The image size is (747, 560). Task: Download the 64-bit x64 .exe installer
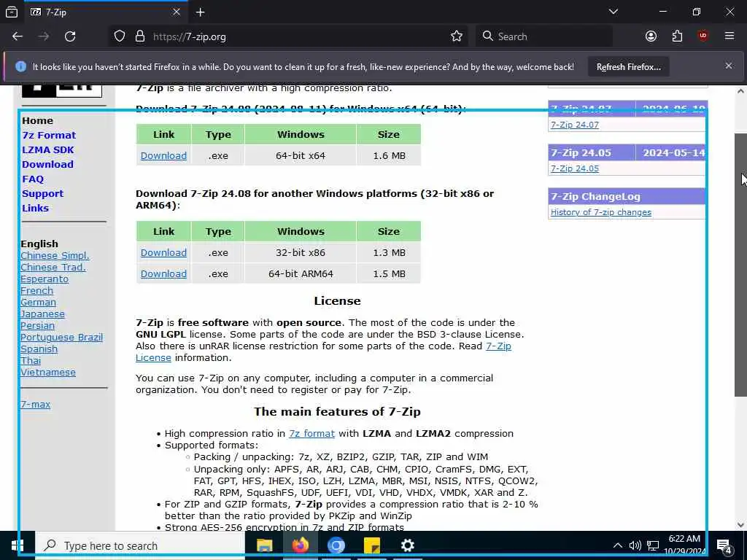tap(163, 156)
